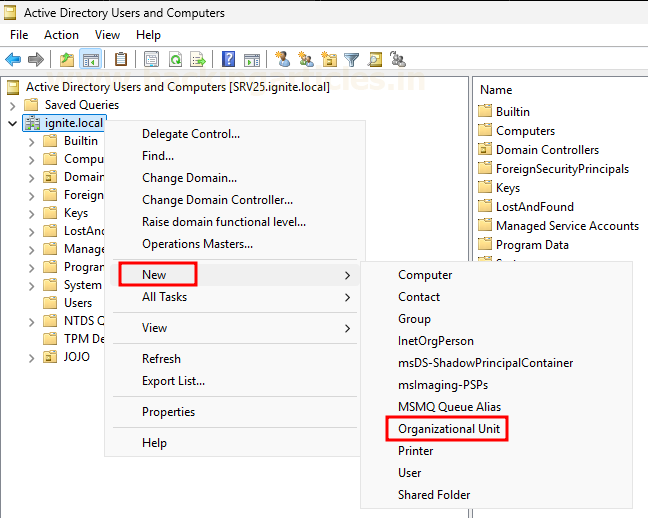Open the Properties sheet toolbar icon
648x518 pixels.
[151, 60]
